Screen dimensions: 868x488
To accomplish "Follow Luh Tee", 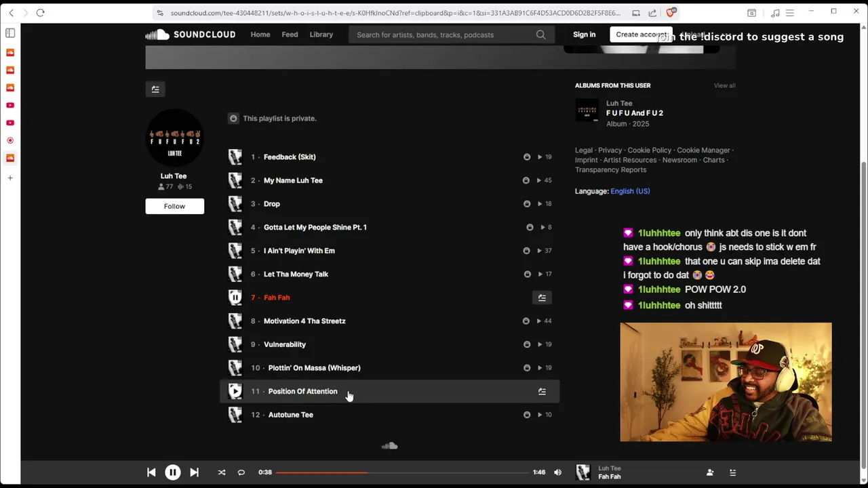I will (x=174, y=206).
